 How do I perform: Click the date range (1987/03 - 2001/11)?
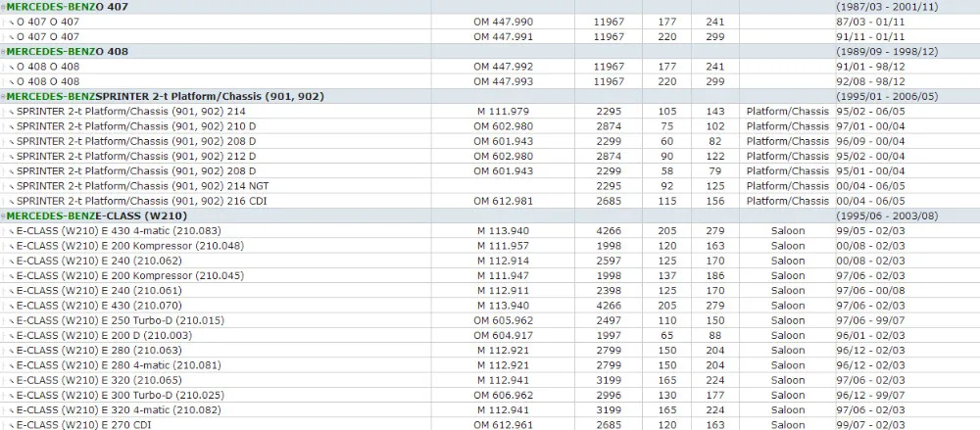point(887,7)
